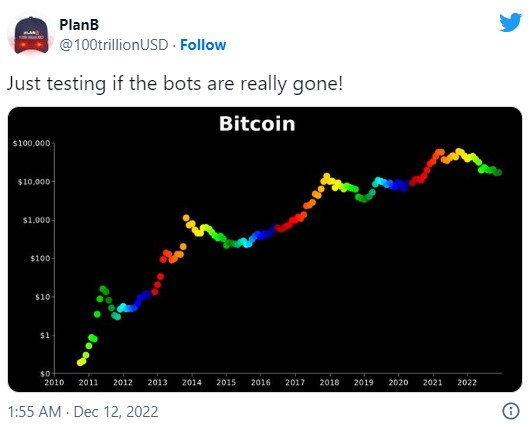The width and height of the screenshot is (532, 427).
Task: Click the 2016 x-axis year label
Action: pyautogui.click(x=261, y=383)
